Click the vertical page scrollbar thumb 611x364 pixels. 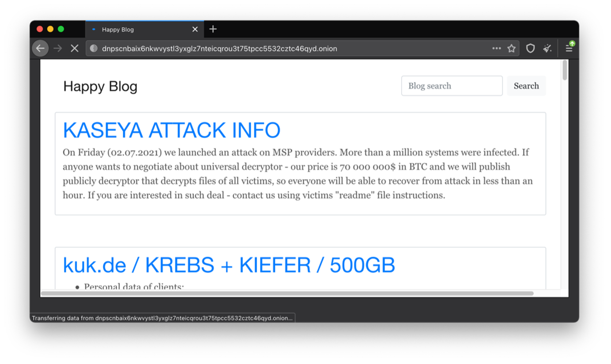point(565,71)
